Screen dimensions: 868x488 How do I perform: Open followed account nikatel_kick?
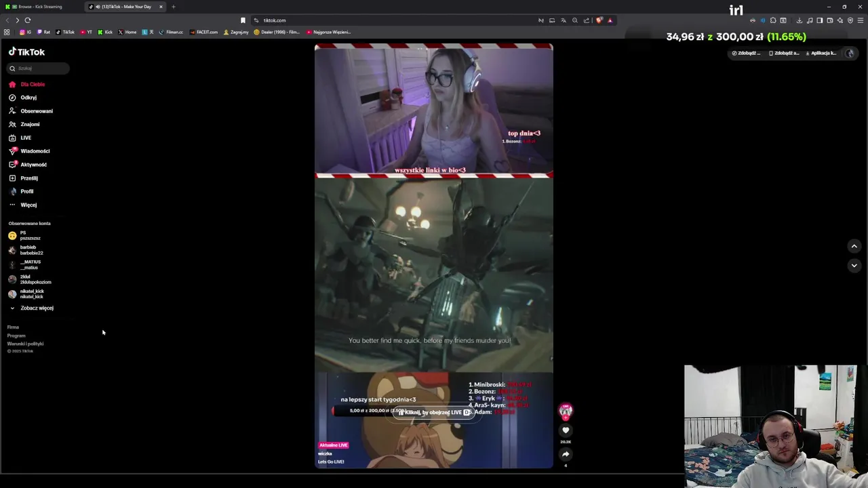(26, 293)
